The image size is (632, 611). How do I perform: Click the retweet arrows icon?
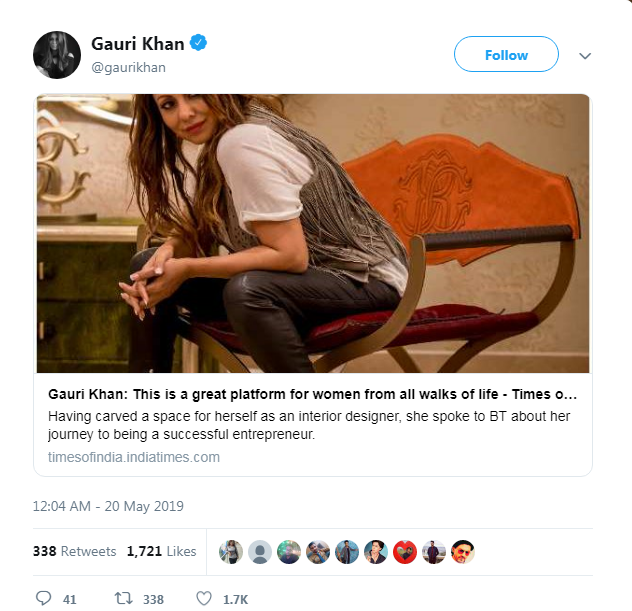coord(123,598)
